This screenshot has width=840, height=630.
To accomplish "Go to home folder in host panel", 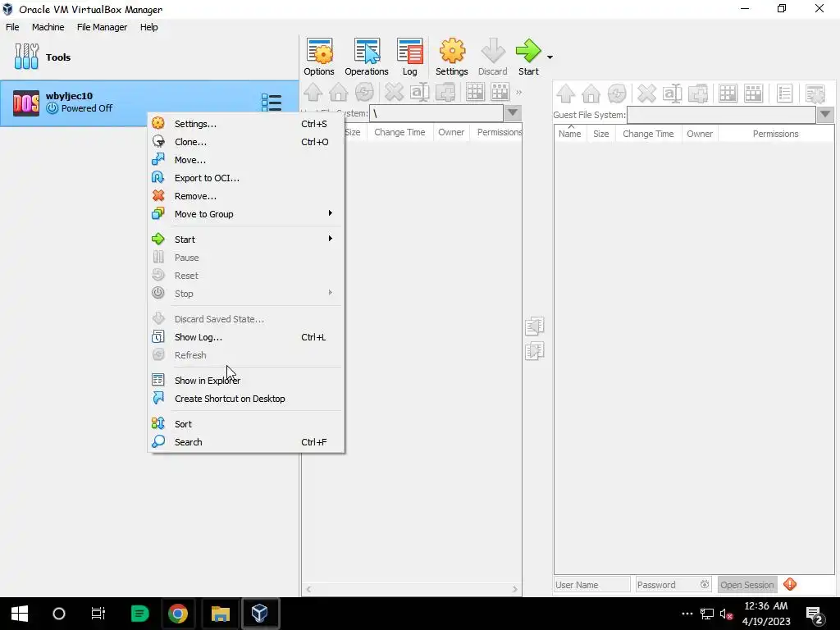I will (x=339, y=92).
